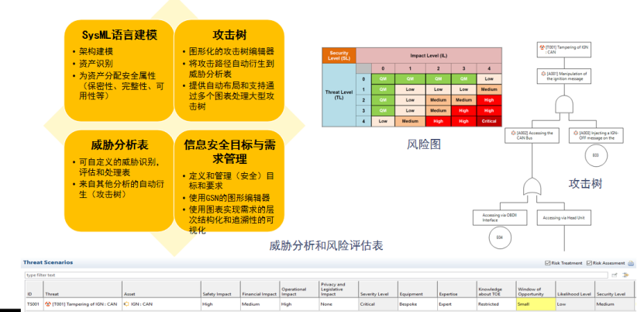Select the AND gate below A001 node
644x312 pixels.
(565, 104)
